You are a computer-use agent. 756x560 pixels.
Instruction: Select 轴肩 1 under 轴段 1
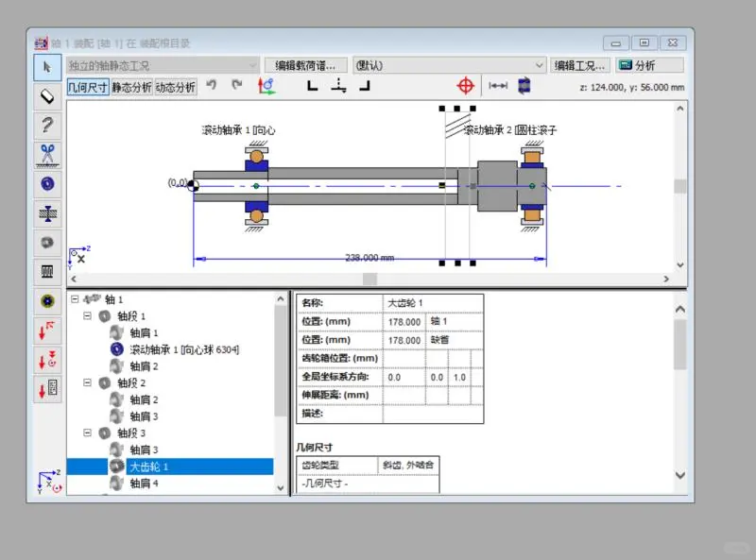click(x=144, y=333)
